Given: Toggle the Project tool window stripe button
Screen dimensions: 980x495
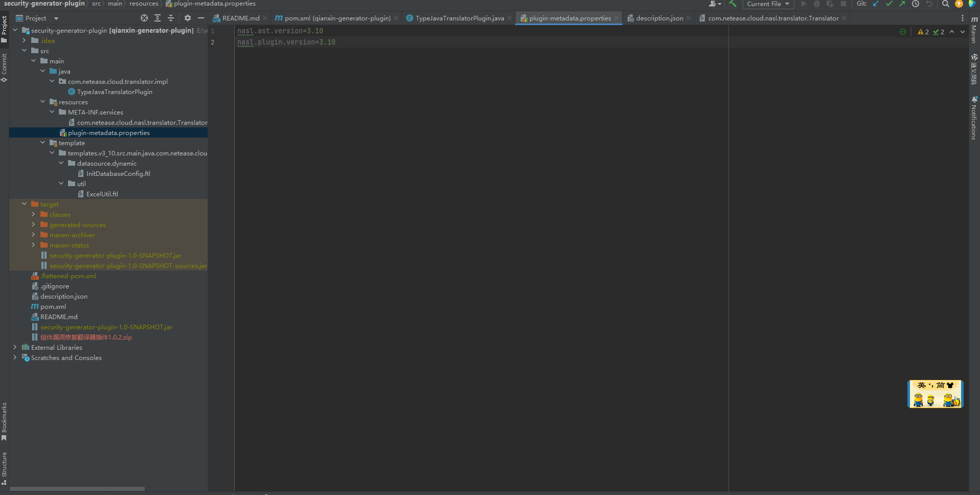Looking at the screenshot, I should [x=4, y=29].
